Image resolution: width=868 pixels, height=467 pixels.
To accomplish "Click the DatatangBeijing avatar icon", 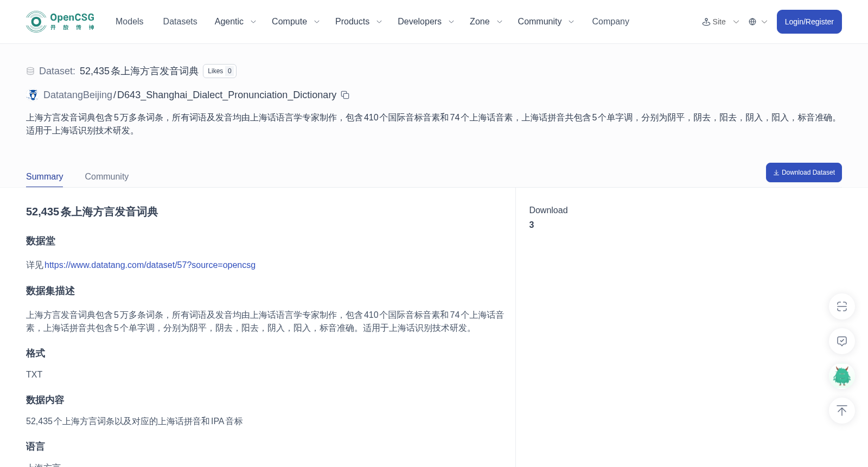I will (x=33, y=95).
